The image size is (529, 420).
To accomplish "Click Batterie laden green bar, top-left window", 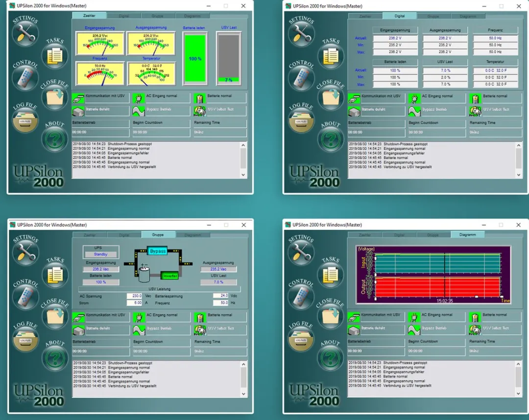I will tap(195, 59).
